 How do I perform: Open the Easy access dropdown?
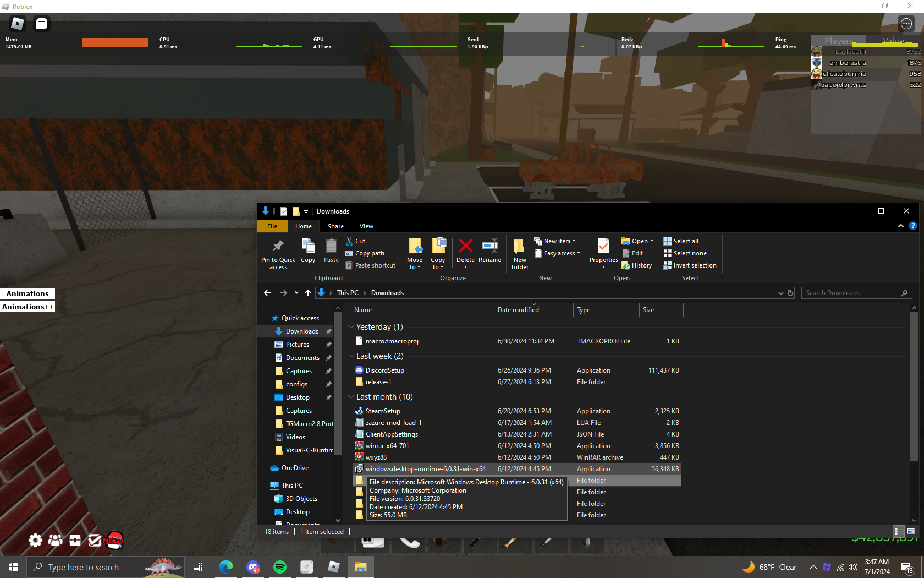coord(557,253)
